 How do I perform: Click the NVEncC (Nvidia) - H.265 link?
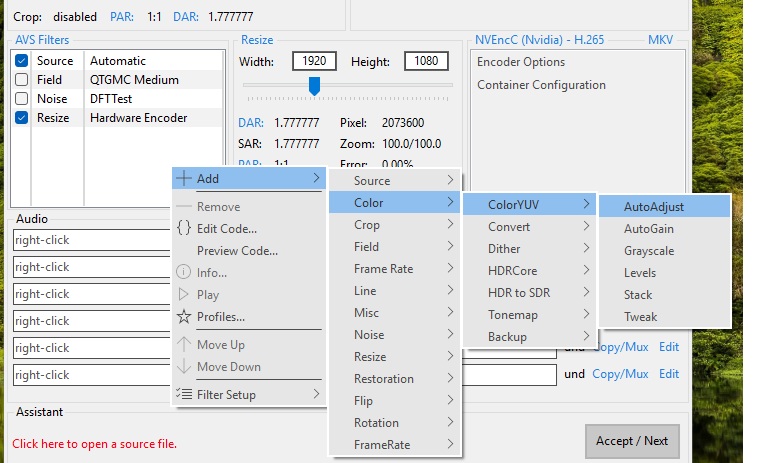tap(539, 40)
